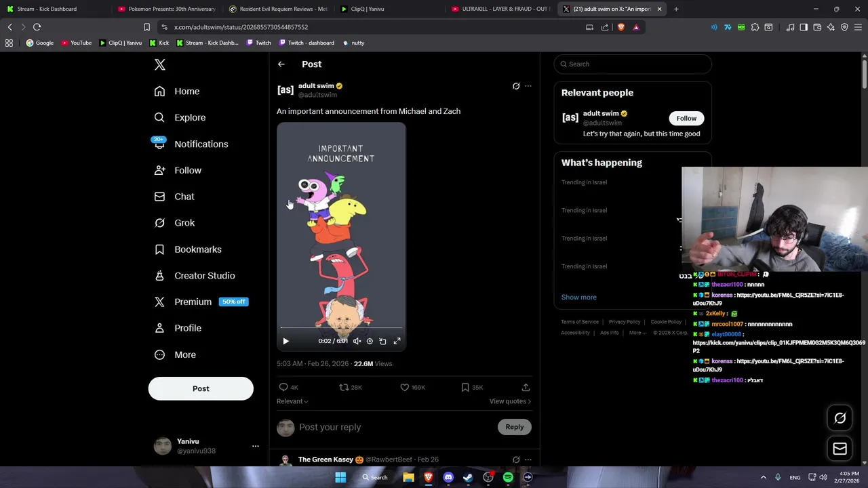Open the browser extensions puzzle icon

[x=755, y=27]
